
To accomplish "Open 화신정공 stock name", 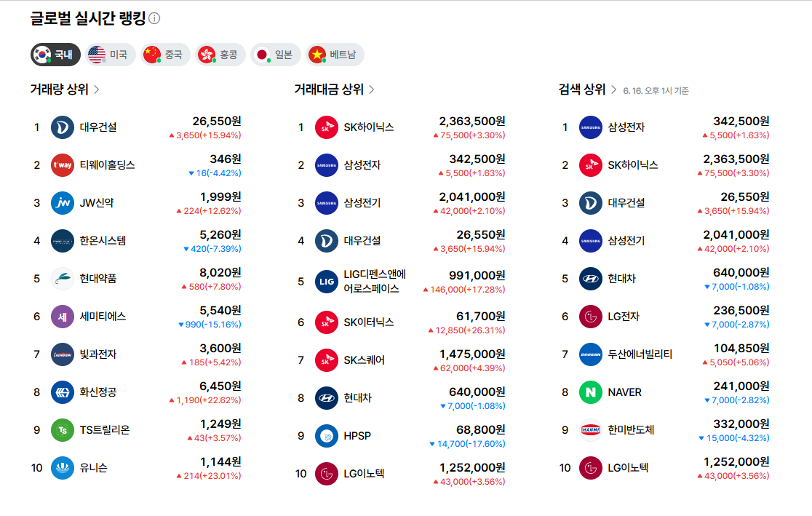I will (98, 392).
